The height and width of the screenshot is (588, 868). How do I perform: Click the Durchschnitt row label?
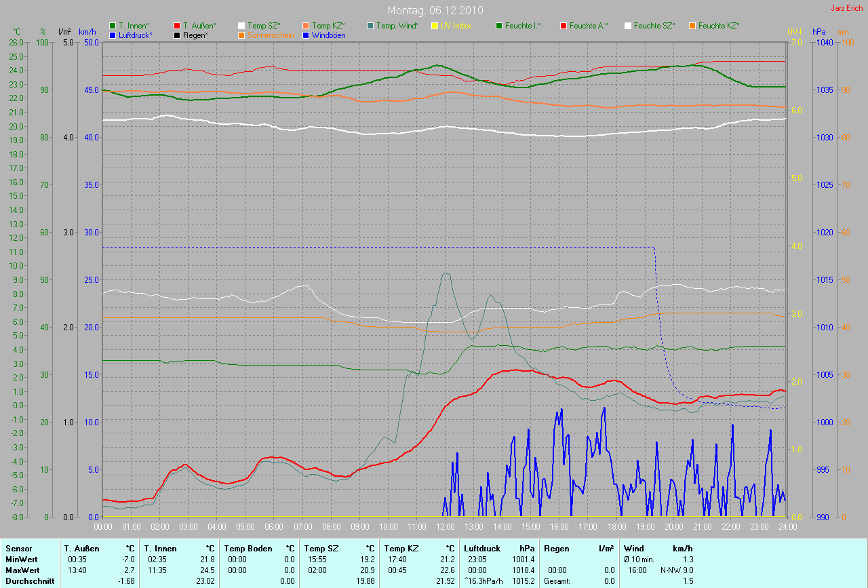(28, 581)
